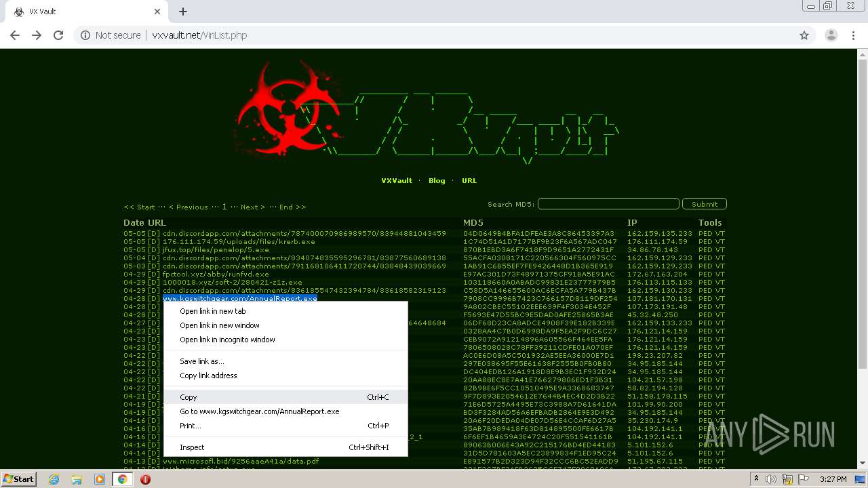Screen dimensions: 868x488
Task: Open the VXVault navigation link
Action: coord(397,180)
